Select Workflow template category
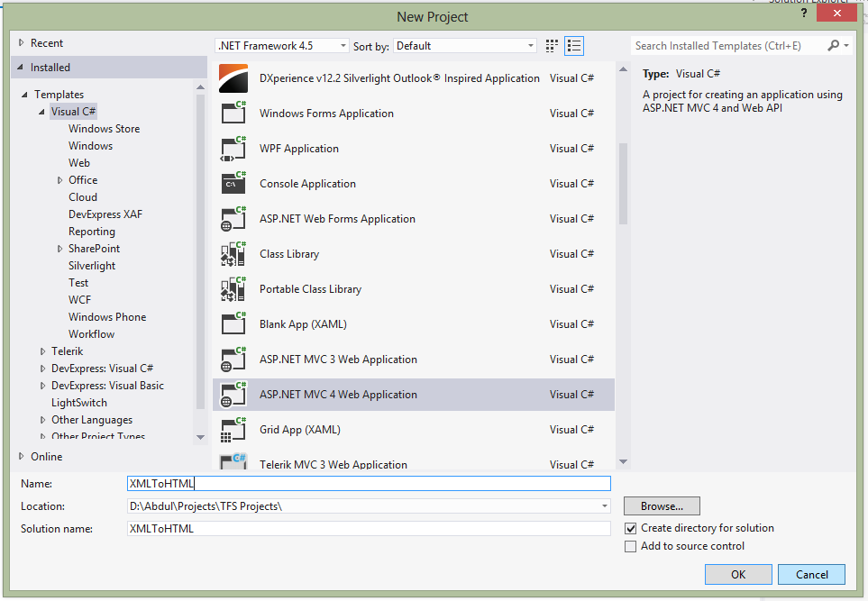 [91, 334]
